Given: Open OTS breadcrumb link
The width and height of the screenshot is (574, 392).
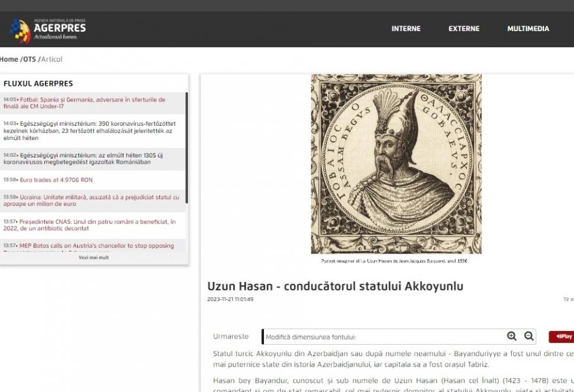Looking at the screenshot, I should click(30, 59).
